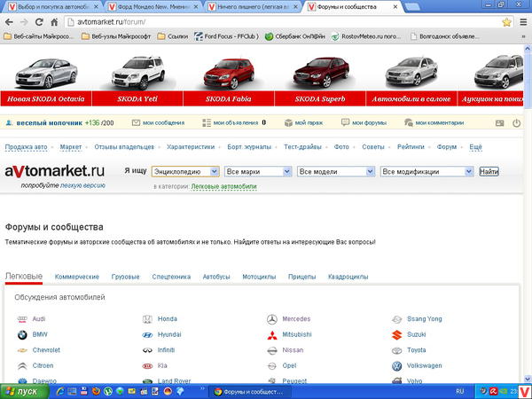Click the RU language indicator in taskbar
The height and width of the screenshot is (399, 532).
point(459,392)
